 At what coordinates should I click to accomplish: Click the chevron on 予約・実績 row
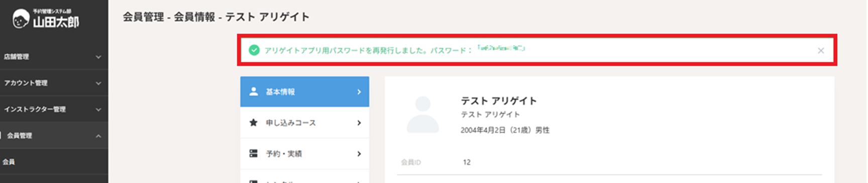[359, 154]
